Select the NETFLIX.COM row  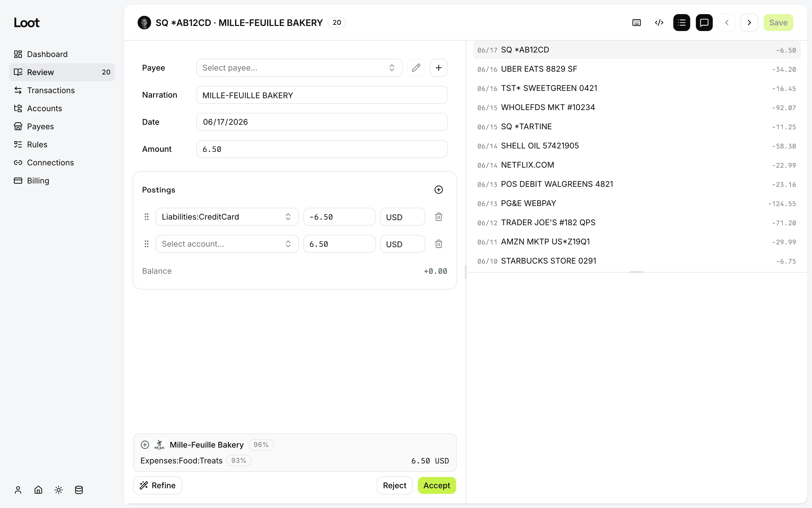637,165
